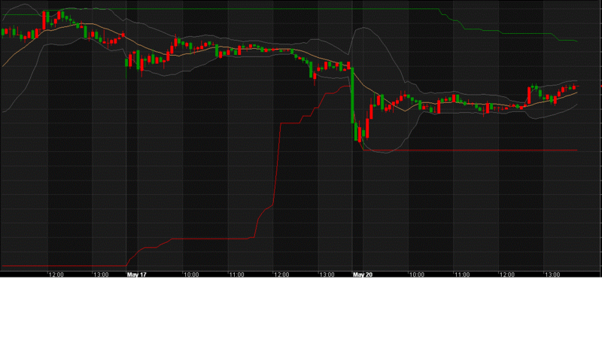
Task: Click the flat red lower channel line after May 20
Action: click(470, 150)
